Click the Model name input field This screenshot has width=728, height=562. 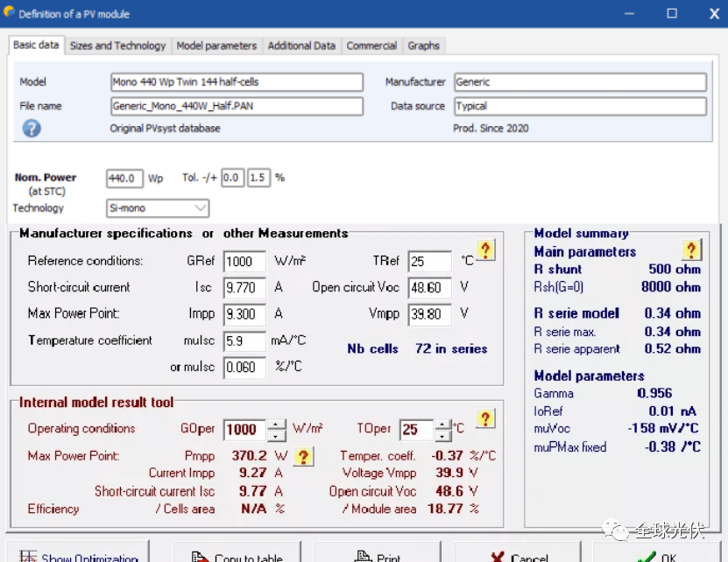pyautogui.click(x=237, y=82)
